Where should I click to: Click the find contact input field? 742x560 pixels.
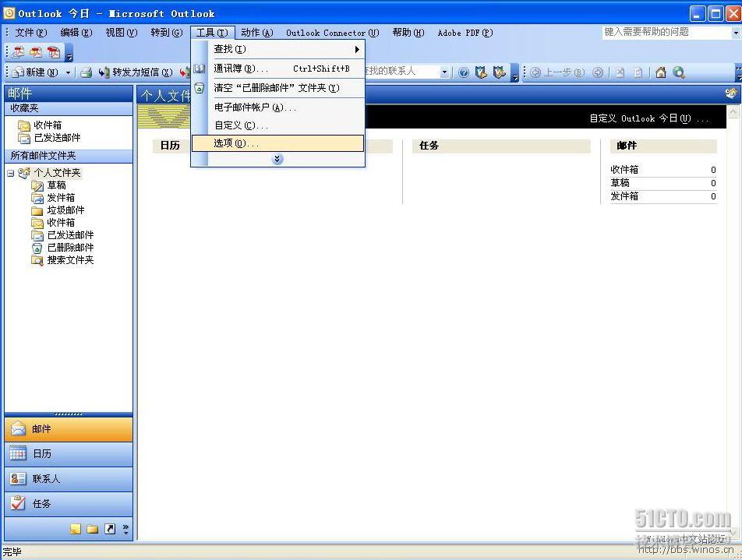[x=402, y=72]
